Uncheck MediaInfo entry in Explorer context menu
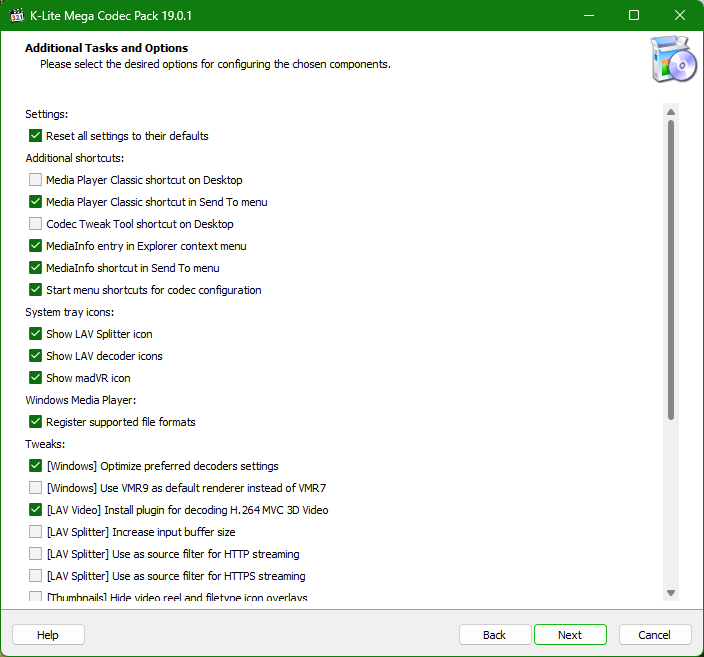 point(35,246)
